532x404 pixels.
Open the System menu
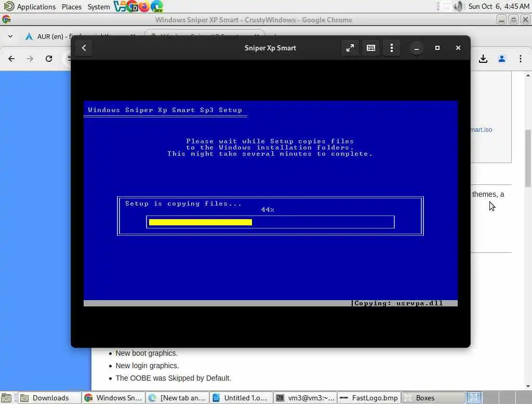(98, 7)
